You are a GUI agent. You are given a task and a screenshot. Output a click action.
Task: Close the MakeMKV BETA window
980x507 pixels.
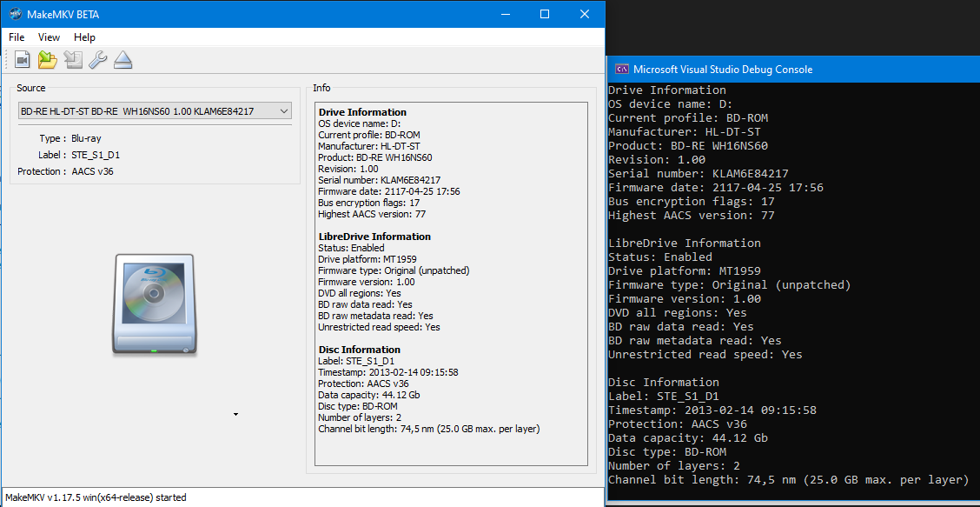click(x=585, y=14)
